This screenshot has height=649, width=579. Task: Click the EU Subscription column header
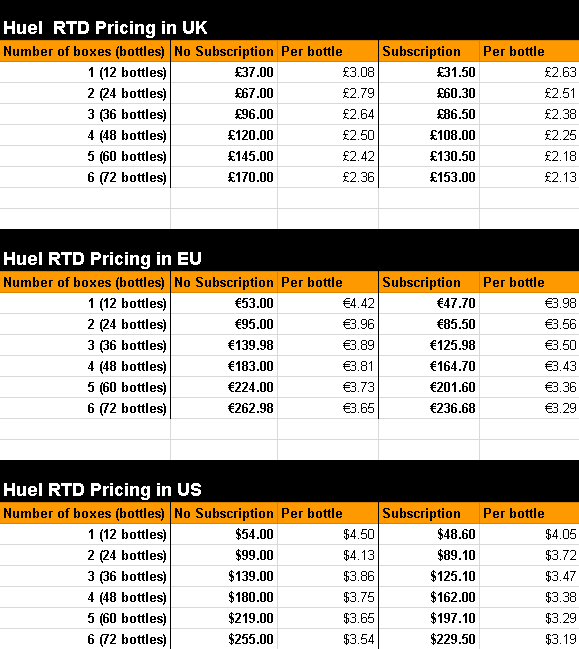coord(429,282)
